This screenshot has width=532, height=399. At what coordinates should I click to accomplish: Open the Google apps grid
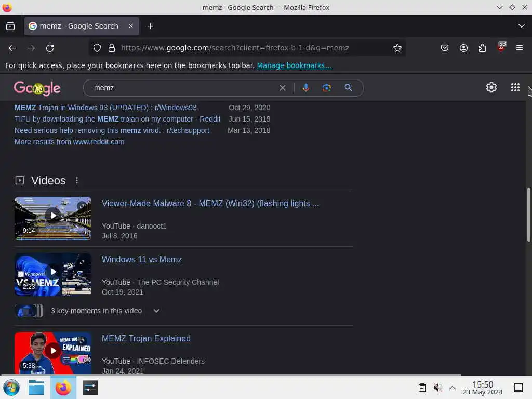[515, 87]
